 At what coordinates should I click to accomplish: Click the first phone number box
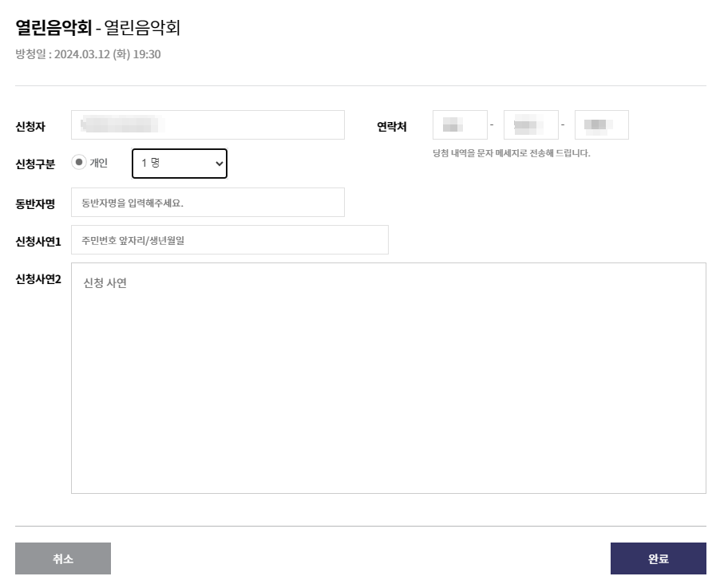click(461, 124)
